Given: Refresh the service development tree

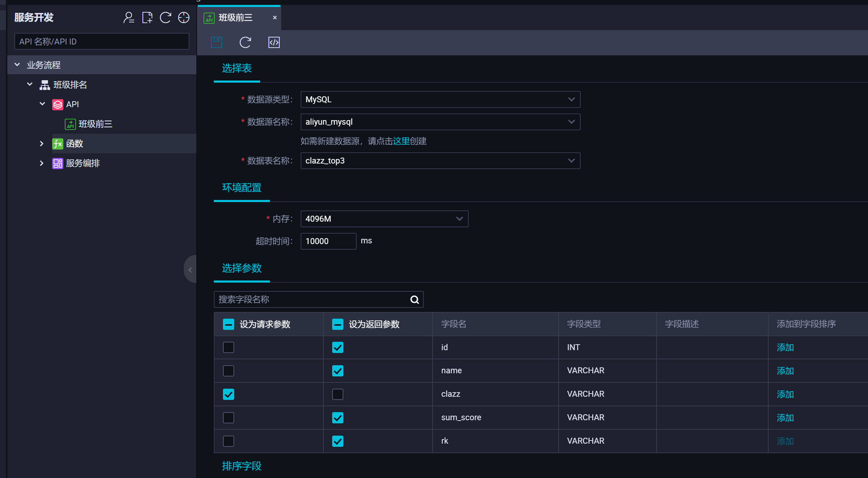Looking at the screenshot, I should point(165,18).
